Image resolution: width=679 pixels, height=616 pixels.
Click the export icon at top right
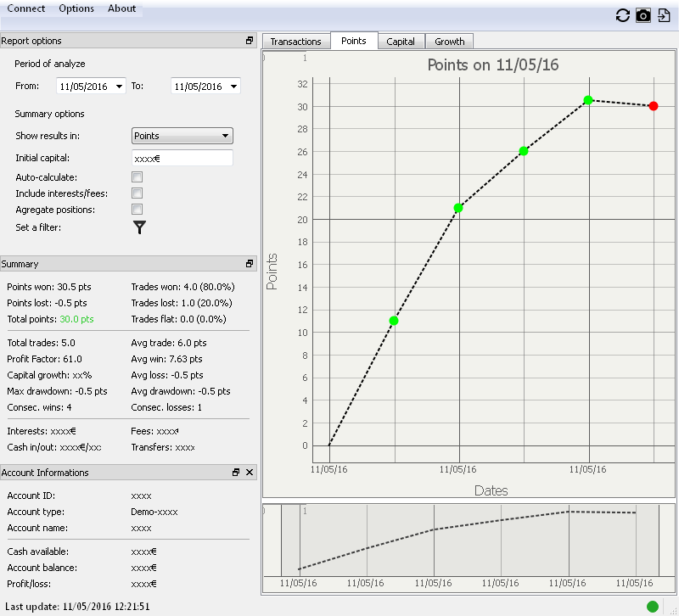click(665, 15)
